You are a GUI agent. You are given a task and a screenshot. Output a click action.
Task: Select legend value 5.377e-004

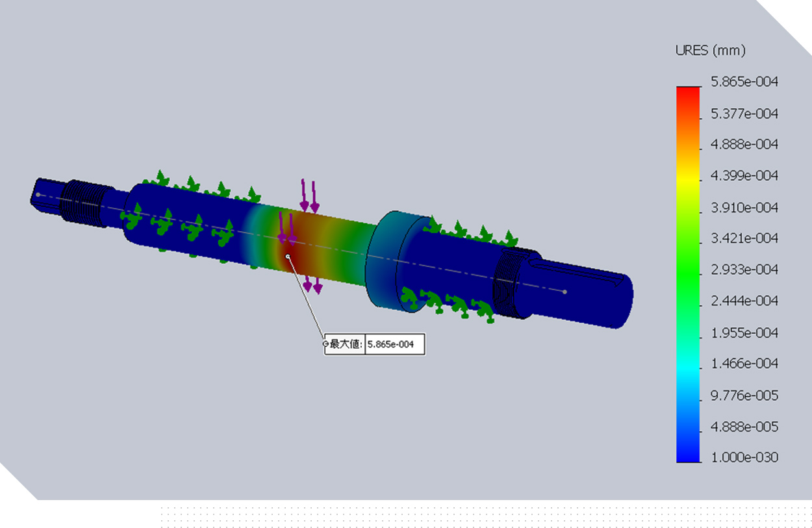(744, 114)
